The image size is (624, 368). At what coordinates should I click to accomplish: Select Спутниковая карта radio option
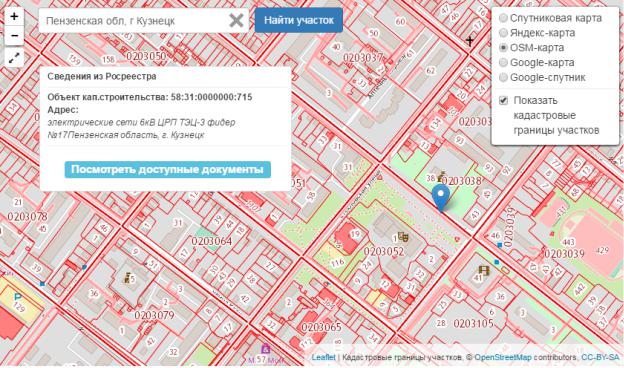[503, 18]
